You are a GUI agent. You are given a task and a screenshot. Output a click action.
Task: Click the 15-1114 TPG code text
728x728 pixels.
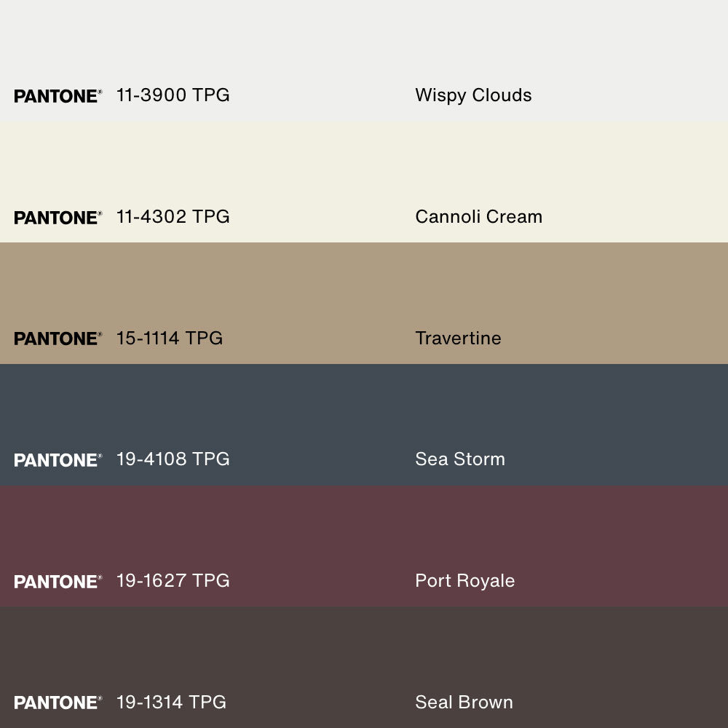(169, 339)
